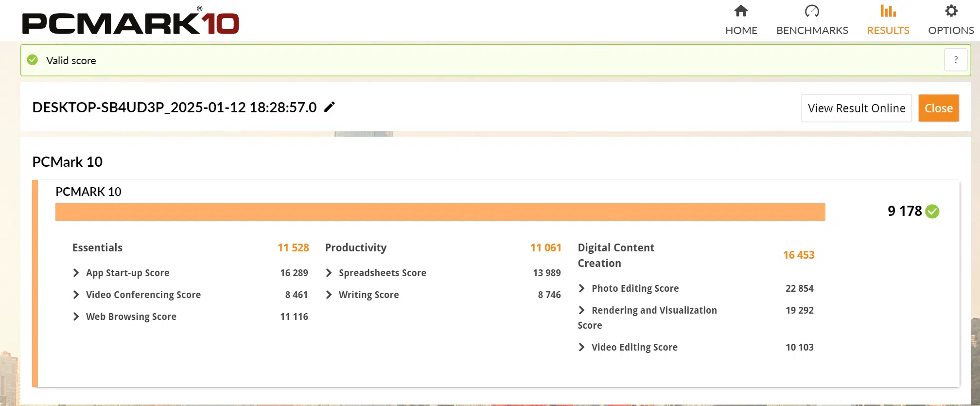Click the Digital Content Creation score 16 453
The image size is (980, 406).
pyautogui.click(x=799, y=255)
